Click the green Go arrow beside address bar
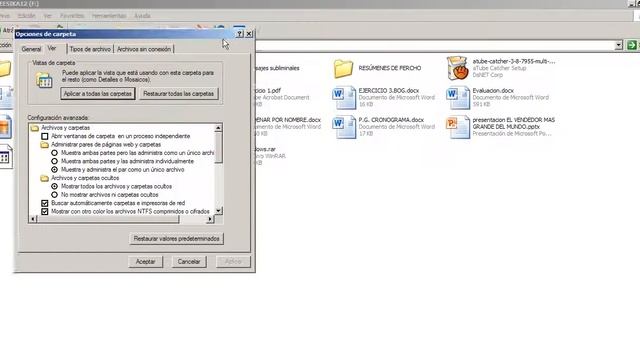Screen dimensions: 640x360 click(x=631, y=45)
